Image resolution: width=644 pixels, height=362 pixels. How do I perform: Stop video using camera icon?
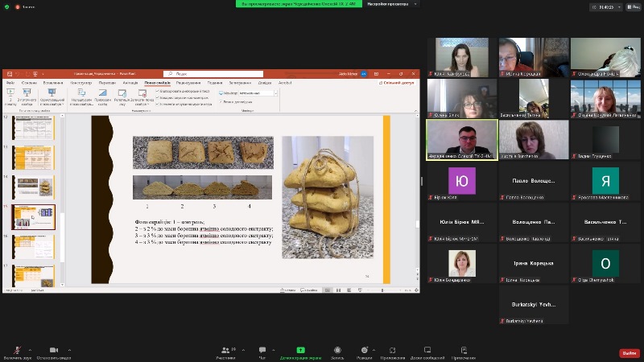click(53, 350)
